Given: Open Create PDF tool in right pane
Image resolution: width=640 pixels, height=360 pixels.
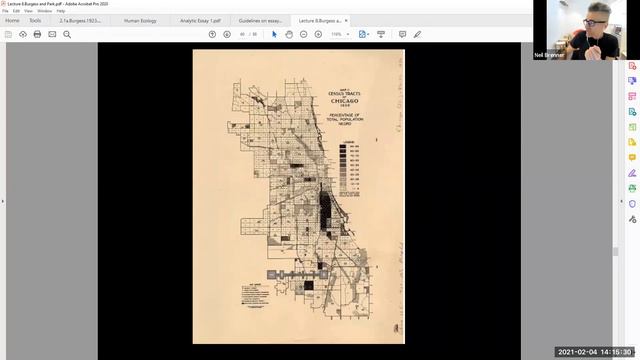Looking at the screenshot, I should point(632,66).
